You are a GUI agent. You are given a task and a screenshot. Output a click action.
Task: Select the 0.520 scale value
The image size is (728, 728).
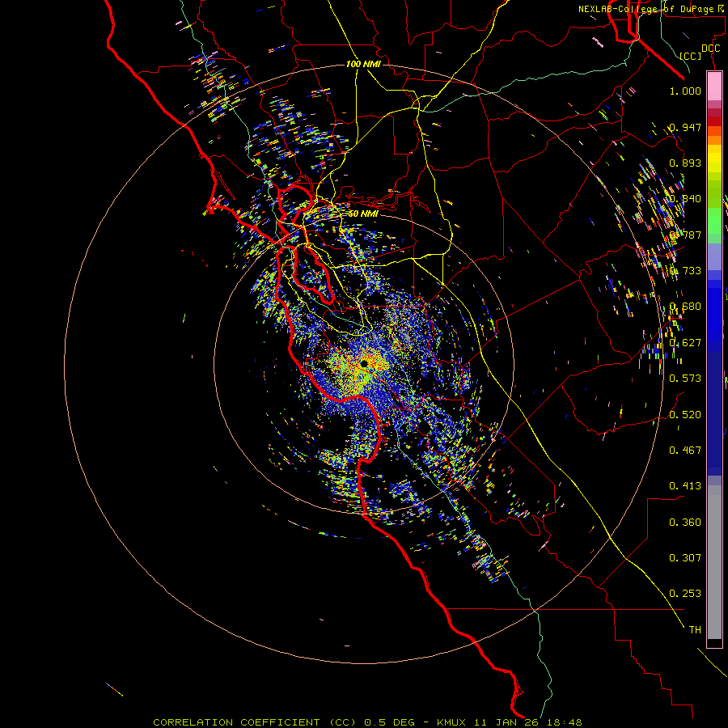pyautogui.click(x=685, y=414)
